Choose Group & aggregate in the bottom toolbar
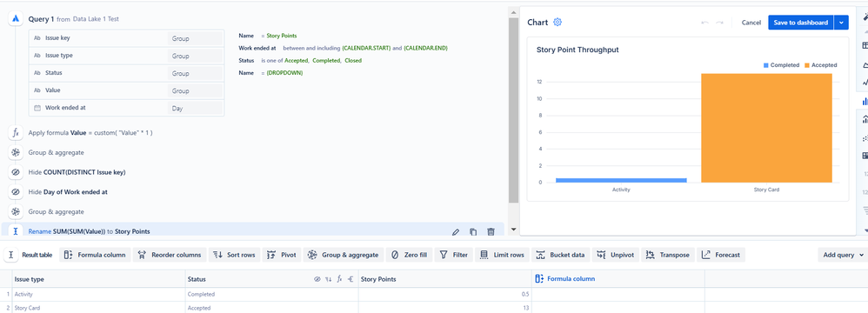 (x=344, y=255)
